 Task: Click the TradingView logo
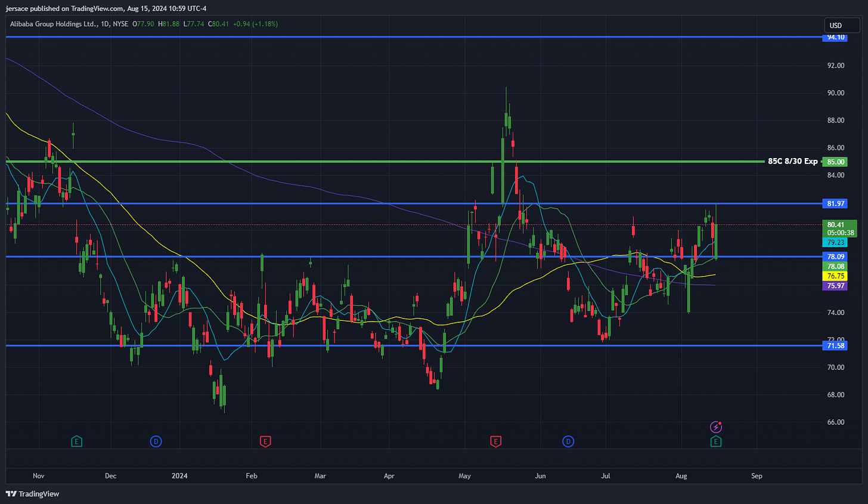point(33,494)
